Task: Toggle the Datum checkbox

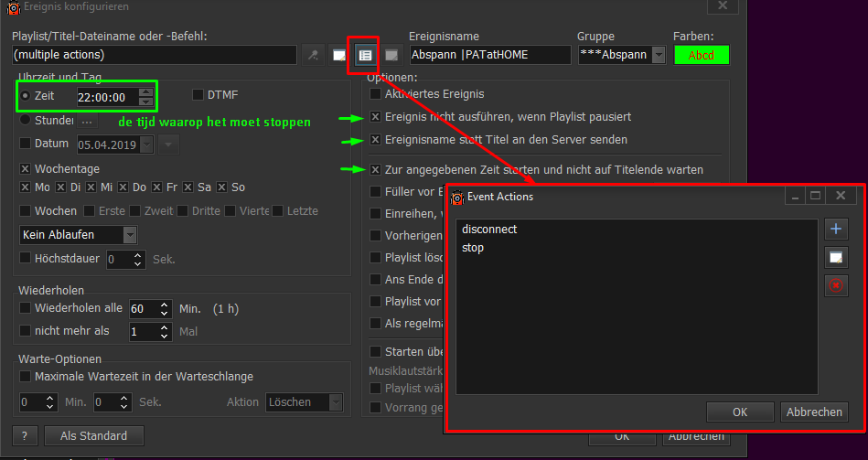Action: pyautogui.click(x=25, y=144)
